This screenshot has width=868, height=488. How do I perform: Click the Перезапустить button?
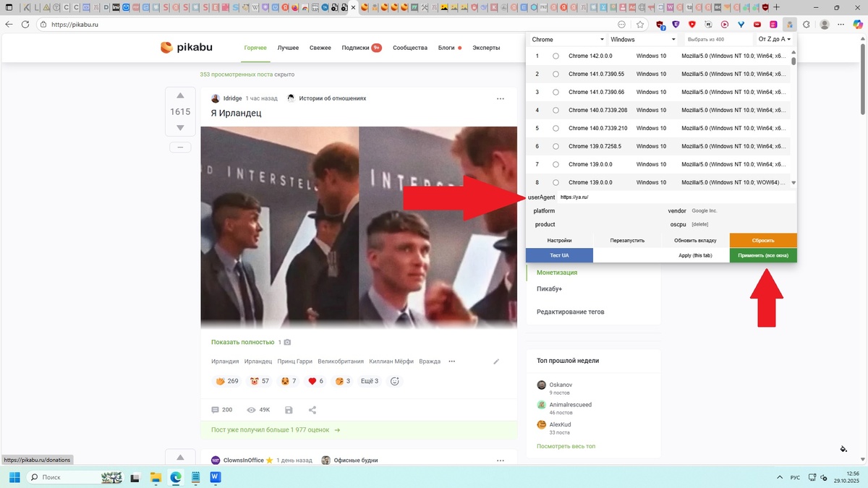coord(627,240)
